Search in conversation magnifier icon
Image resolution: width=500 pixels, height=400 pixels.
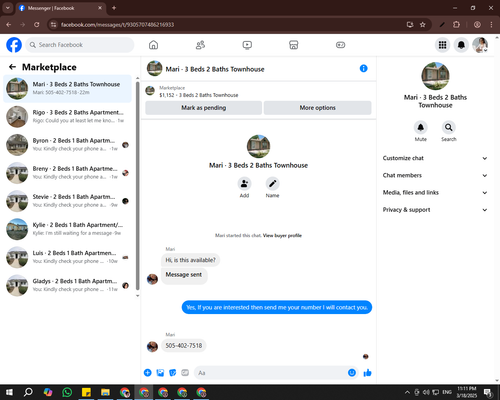(x=449, y=127)
